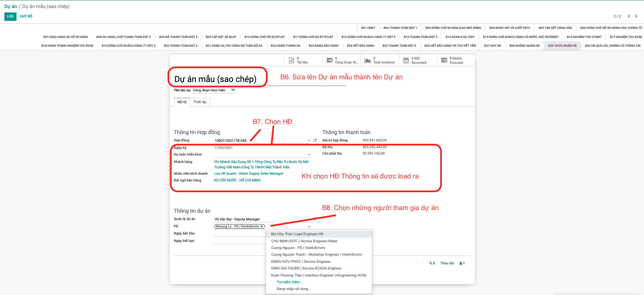Go to previous record with pager arrow
The height and width of the screenshot is (295, 644).
click(629, 16)
